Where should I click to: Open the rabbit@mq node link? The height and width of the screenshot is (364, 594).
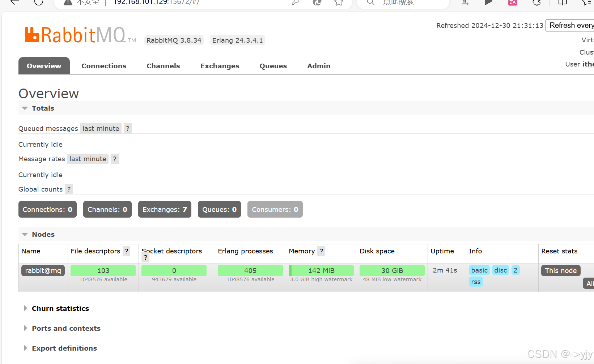[x=43, y=270]
